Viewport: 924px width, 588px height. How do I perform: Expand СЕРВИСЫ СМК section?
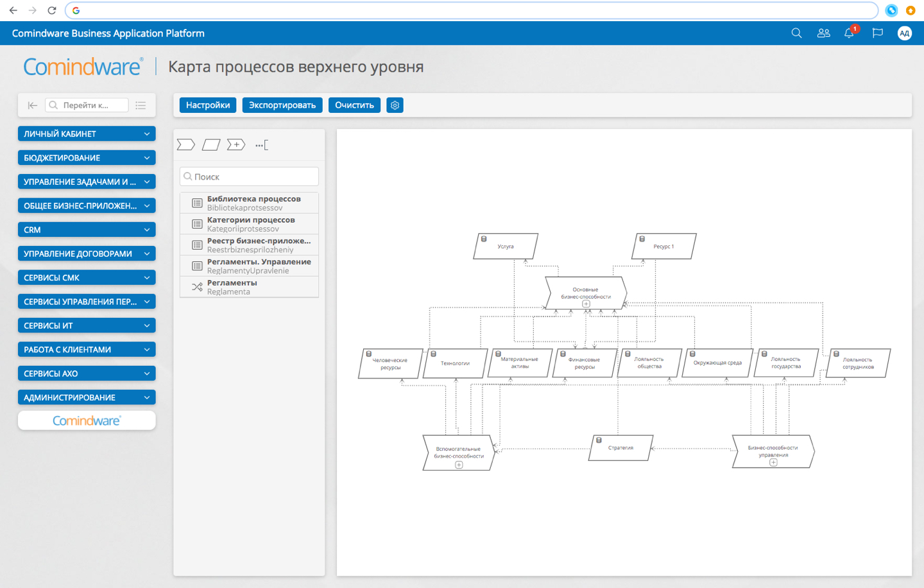tap(87, 277)
